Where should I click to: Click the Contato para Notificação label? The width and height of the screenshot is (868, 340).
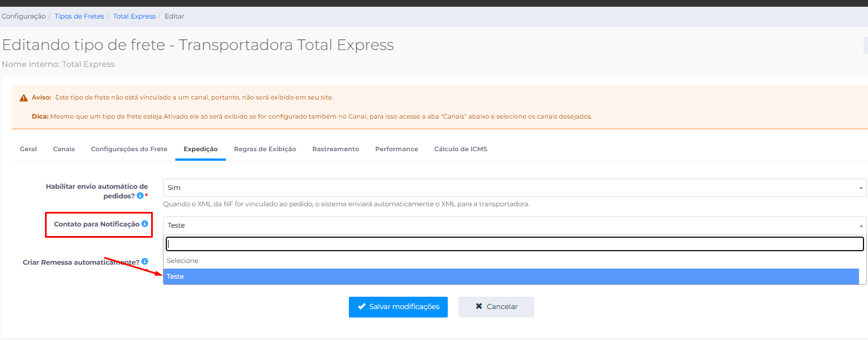click(x=97, y=224)
